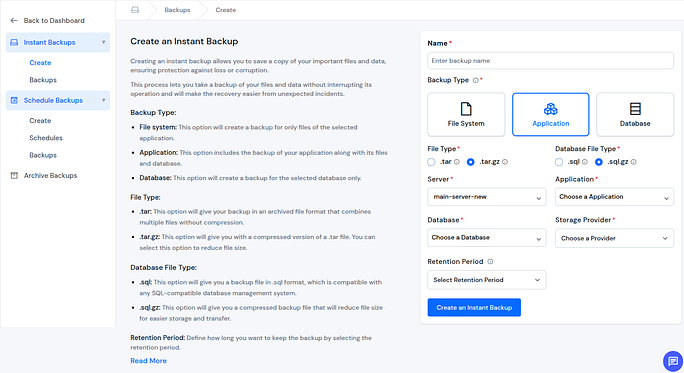The width and height of the screenshot is (684, 373).
Task: Click the Create an Instant Backup button
Action: click(x=474, y=308)
